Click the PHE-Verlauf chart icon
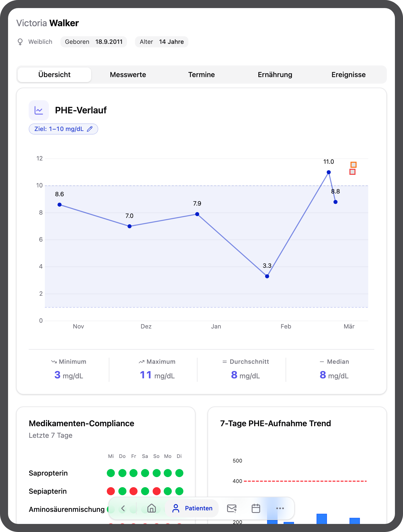This screenshot has height=532, width=403. (39, 110)
